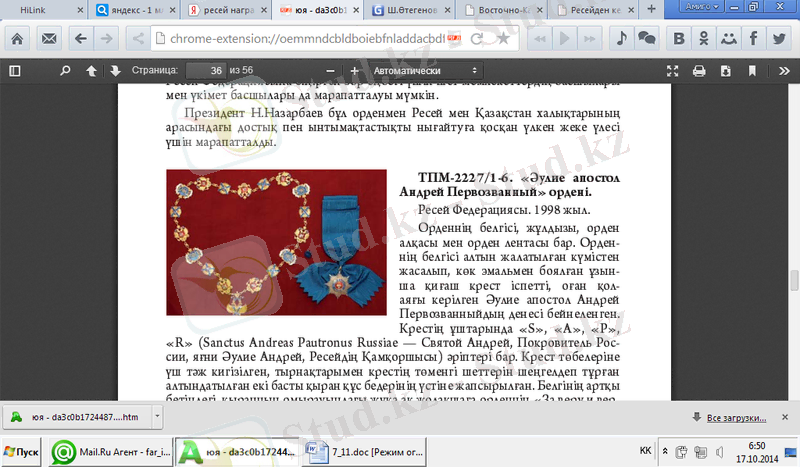
Task: Print the PDF document
Action: 699,71
